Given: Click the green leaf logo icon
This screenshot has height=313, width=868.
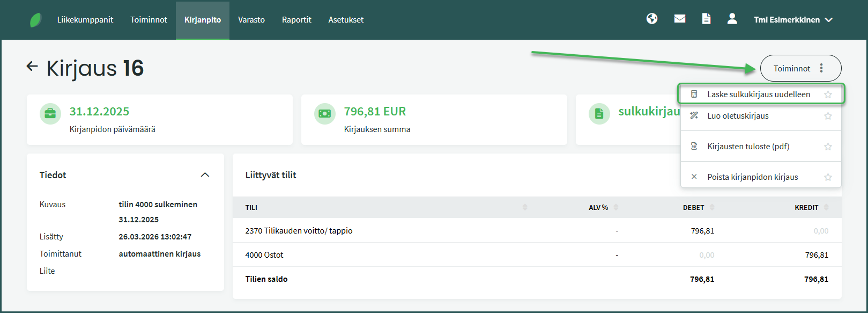Looking at the screenshot, I should (x=35, y=20).
